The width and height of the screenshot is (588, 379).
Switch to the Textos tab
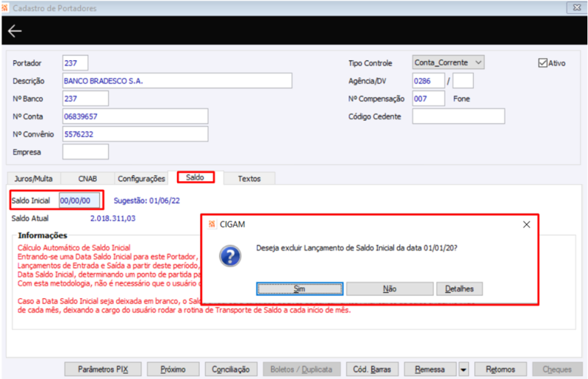(x=249, y=178)
